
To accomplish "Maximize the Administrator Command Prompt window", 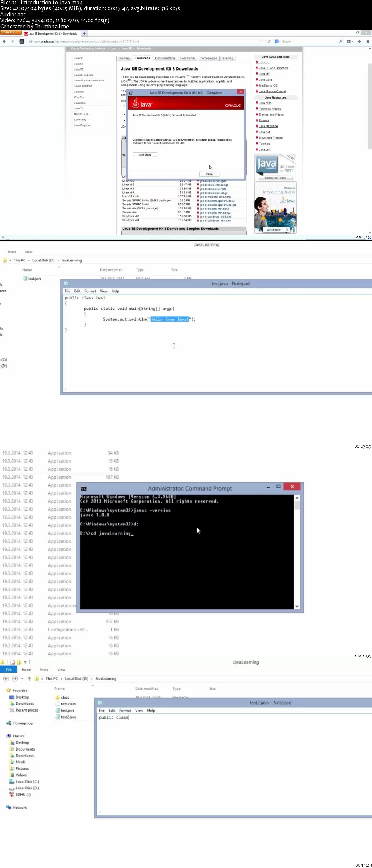I will [x=279, y=487].
